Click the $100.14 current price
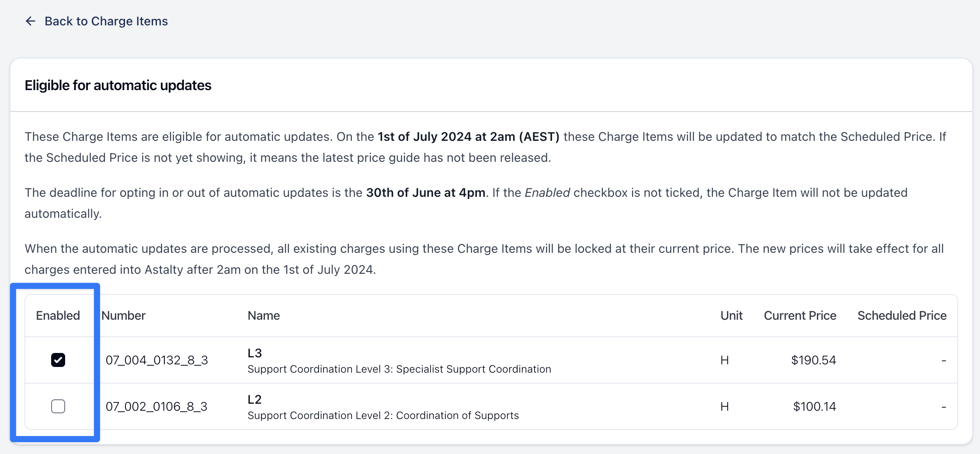This screenshot has width=980, height=454. tap(814, 406)
